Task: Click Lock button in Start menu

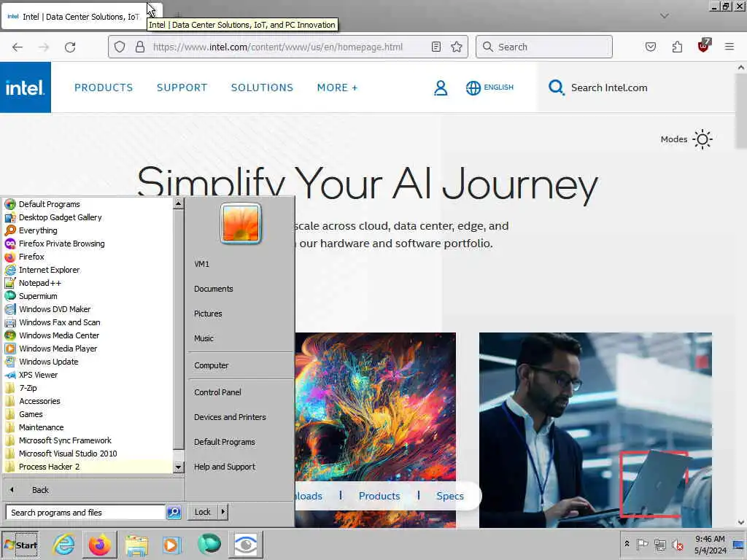Action: point(203,512)
